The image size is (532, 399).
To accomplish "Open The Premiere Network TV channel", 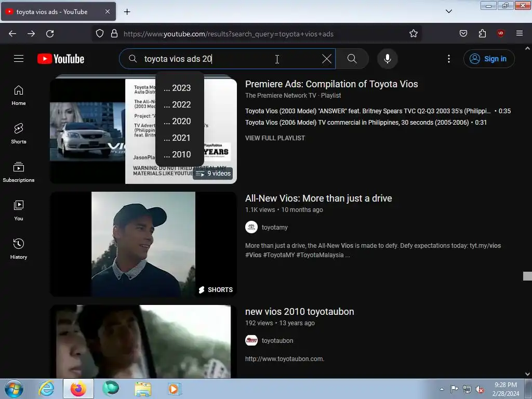I will pyautogui.click(x=280, y=96).
